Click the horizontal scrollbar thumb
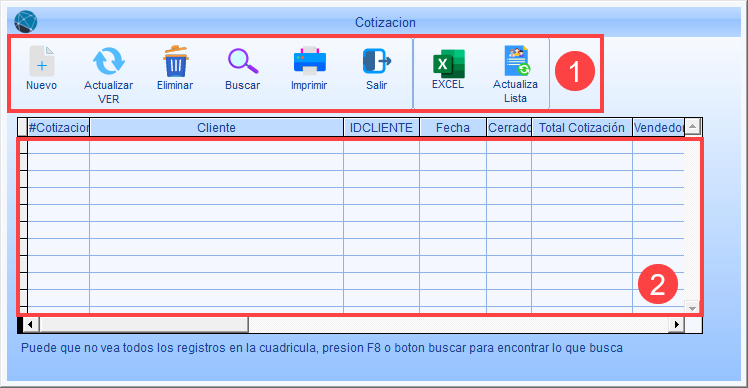748x388 pixels. tap(144, 325)
